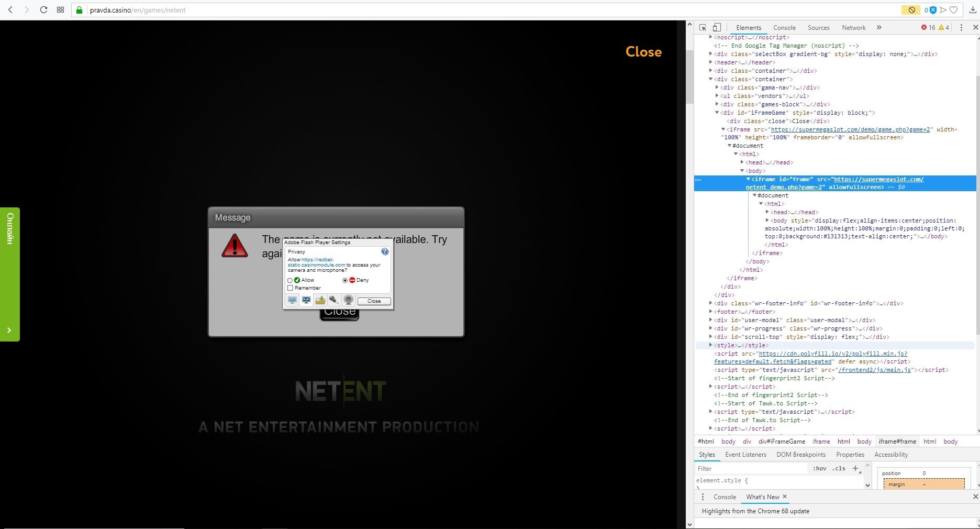Toggle the DevTools device toolbar icon
This screenshot has height=529, width=980.
pos(717,27)
